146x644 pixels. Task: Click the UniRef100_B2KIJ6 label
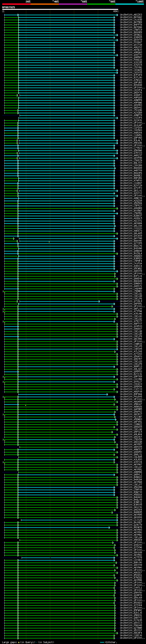[x=131, y=613]
